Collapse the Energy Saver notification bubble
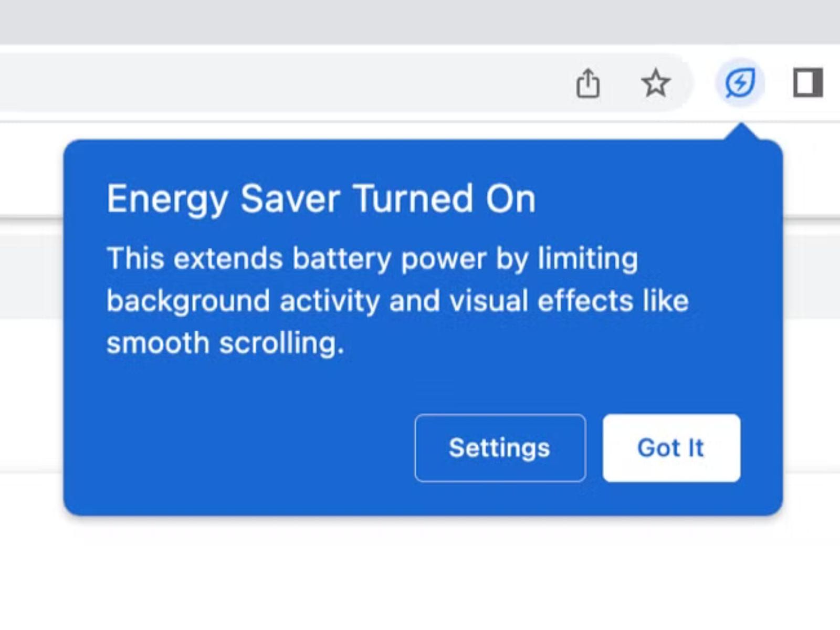This screenshot has width=840, height=630. 671,447
